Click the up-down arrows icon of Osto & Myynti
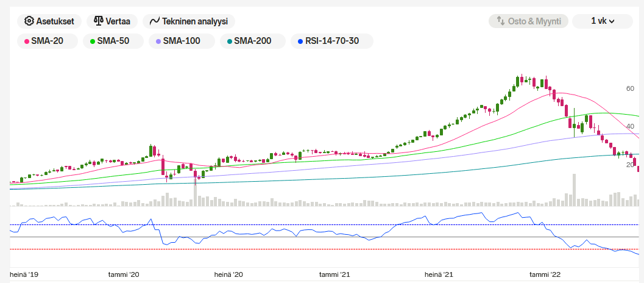 501,21
